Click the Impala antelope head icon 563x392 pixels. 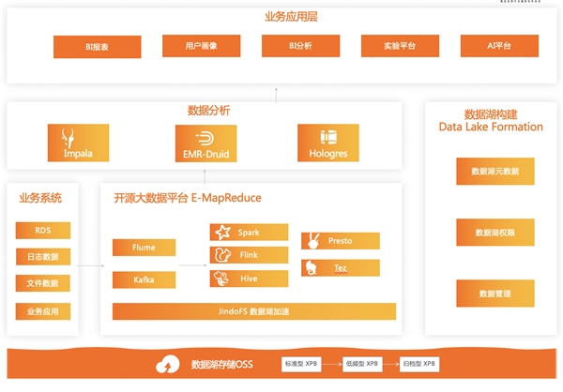tap(68, 138)
